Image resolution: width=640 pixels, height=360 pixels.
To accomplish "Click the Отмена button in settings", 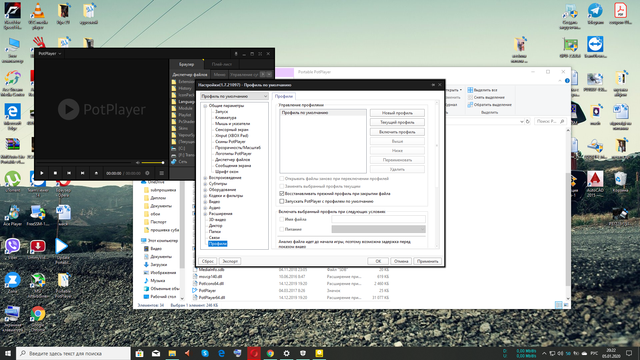I will point(401,261).
